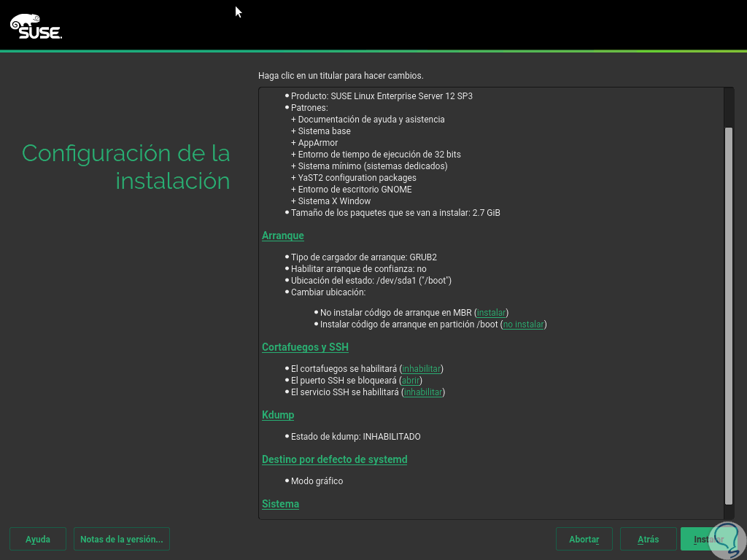Open Notas de la versión

coord(122,539)
